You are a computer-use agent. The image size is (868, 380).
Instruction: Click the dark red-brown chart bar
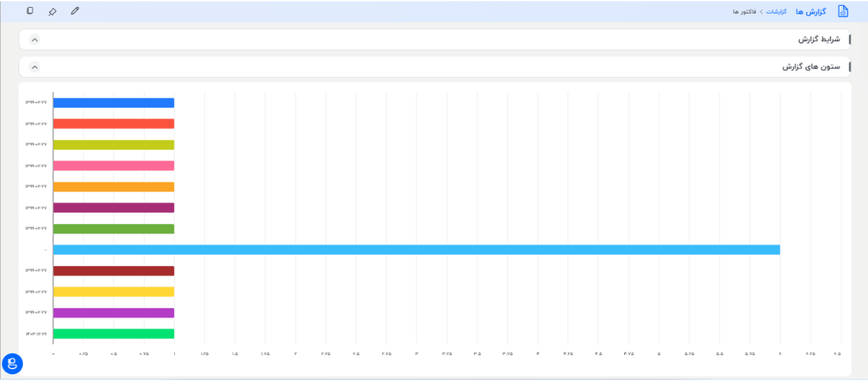[x=114, y=271]
